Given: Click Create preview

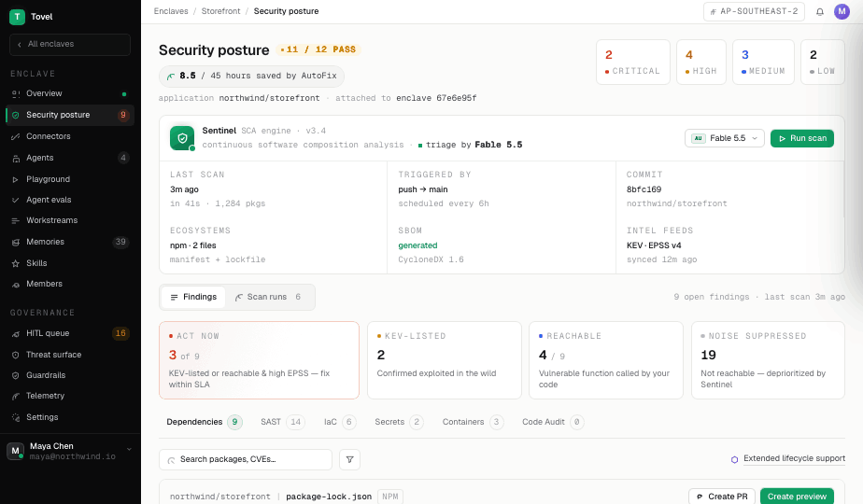Looking at the screenshot, I should (797, 497).
